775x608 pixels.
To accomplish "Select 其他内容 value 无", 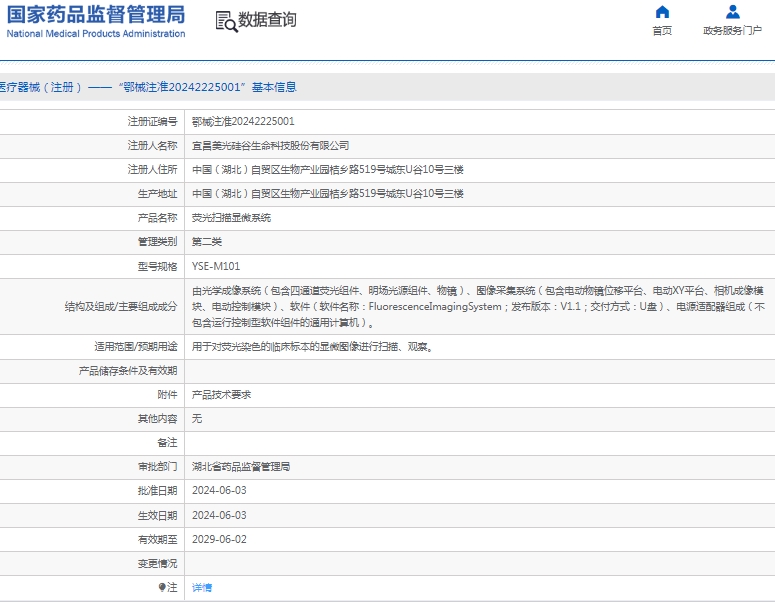I will [x=197, y=419].
